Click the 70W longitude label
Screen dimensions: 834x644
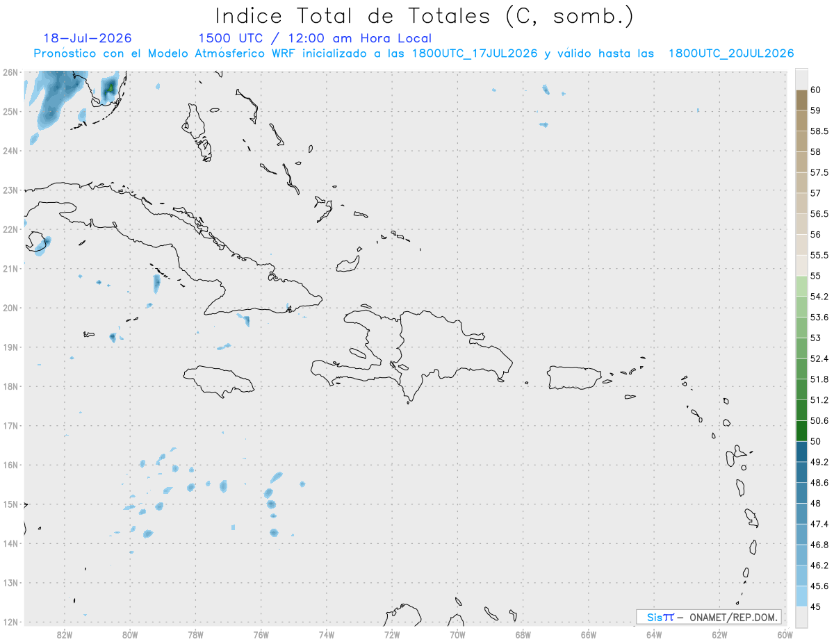coord(457,635)
